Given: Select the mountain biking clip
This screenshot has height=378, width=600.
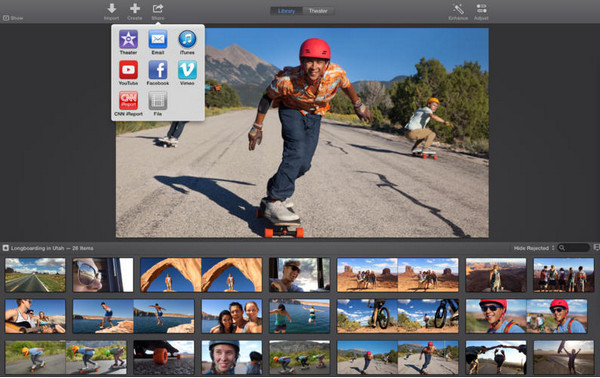Looking at the screenshot, I should pos(398,316).
